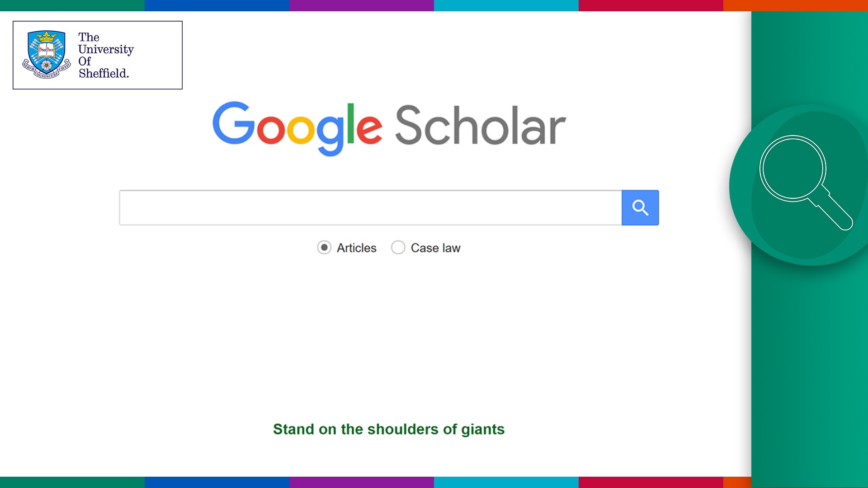The width and height of the screenshot is (868, 488).
Task: Click the gray Scholar logo word
Action: click(x=481, y=126)
